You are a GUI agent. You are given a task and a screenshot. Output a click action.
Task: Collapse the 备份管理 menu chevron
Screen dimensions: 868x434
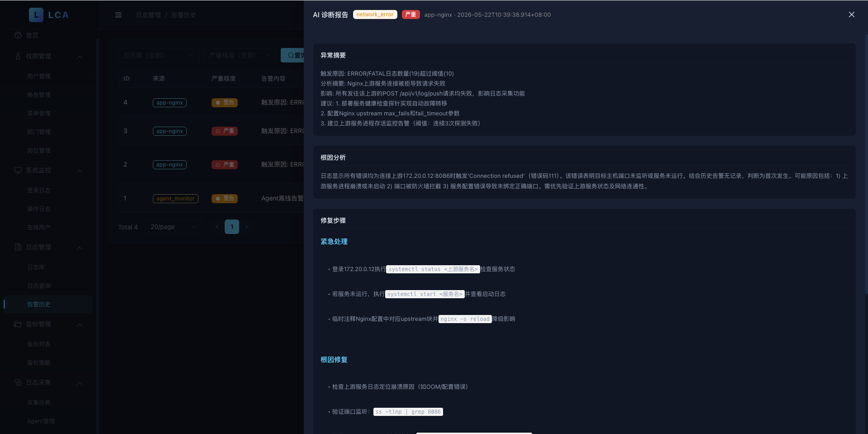(80, 325)
